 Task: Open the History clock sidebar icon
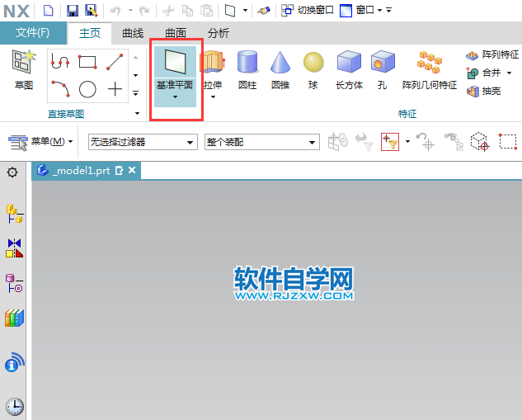(x=15, y=406)
